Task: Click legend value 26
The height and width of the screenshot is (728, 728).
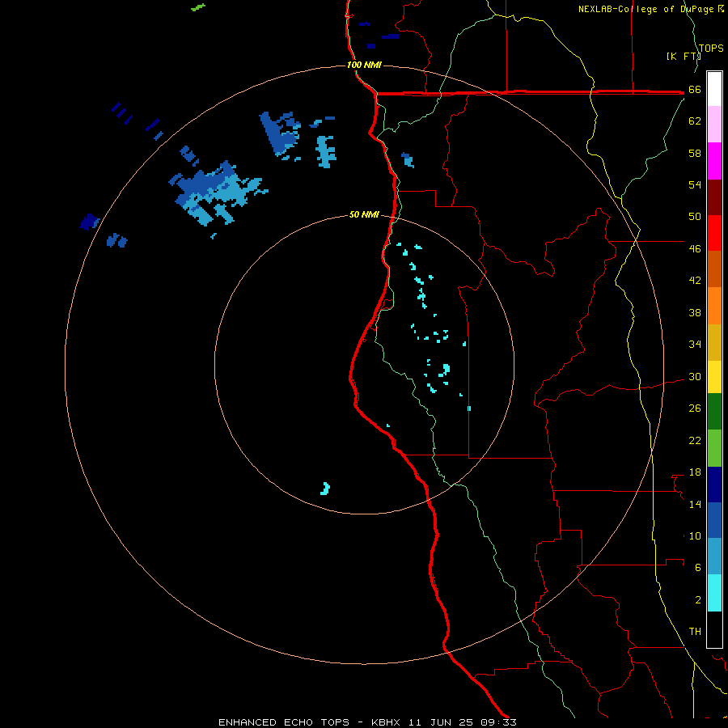Action: pos(695,408)
